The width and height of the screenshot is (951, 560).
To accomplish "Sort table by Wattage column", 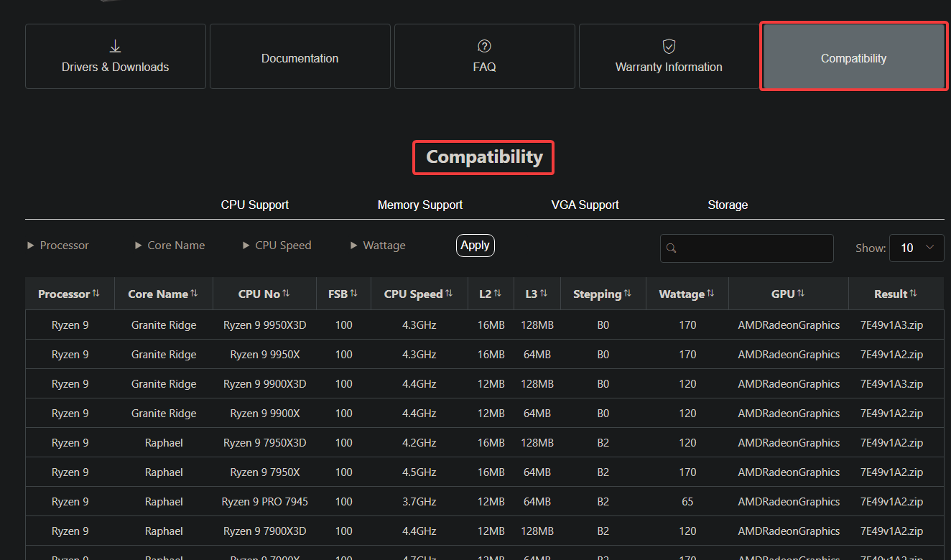I will pos(687,294).
